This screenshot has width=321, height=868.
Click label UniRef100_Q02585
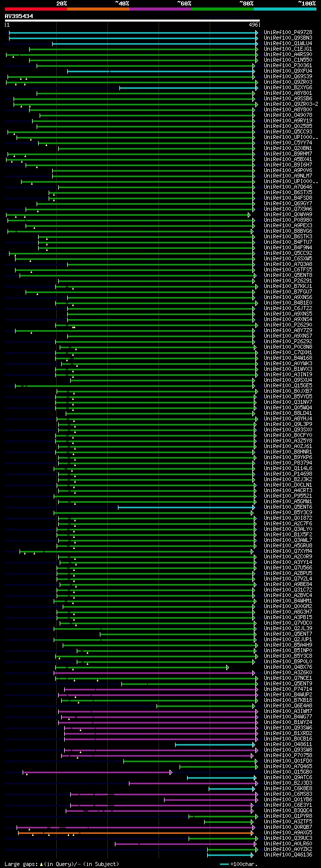coord(288,126)
